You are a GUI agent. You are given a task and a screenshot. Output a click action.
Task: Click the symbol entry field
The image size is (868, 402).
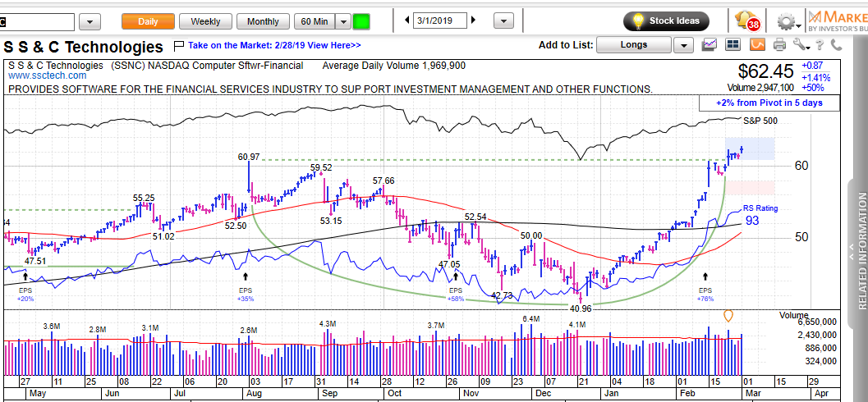click(36, 22)
